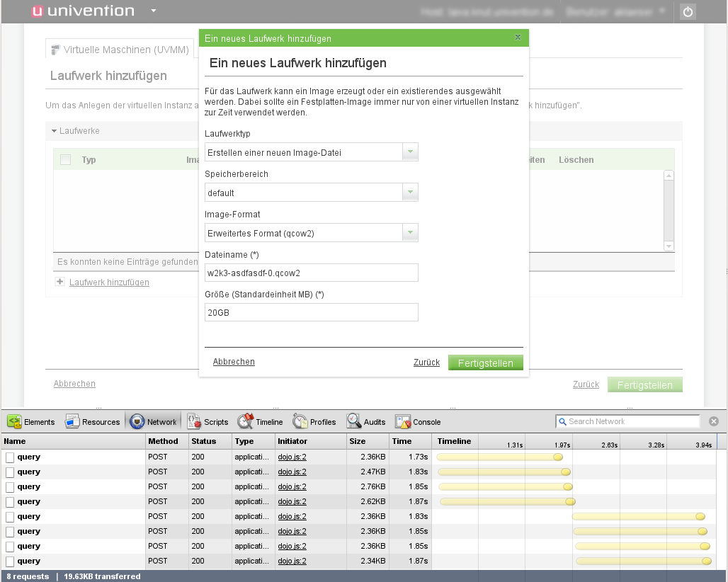Clear the Search Network field
Image resolution: width=728 pixels, height=582 pixels.
point(714,421)
